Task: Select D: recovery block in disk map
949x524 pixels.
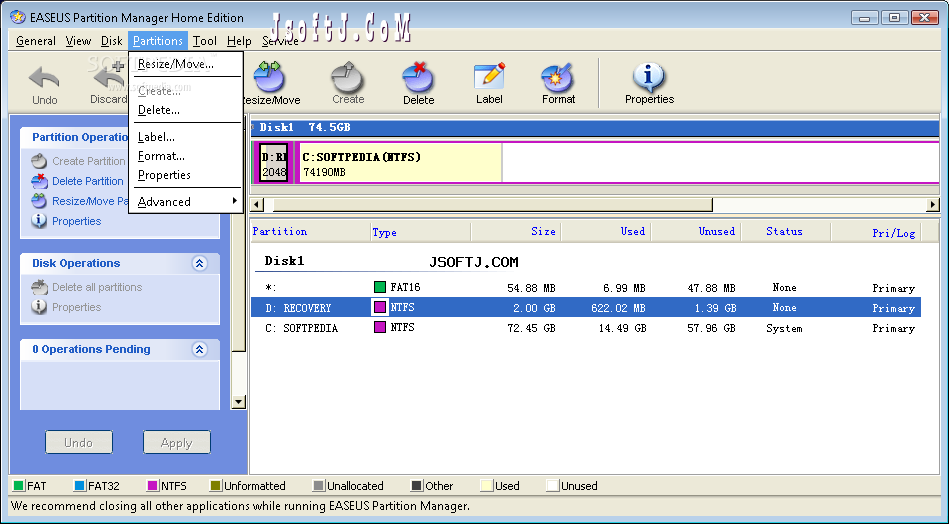Action: 274,163
